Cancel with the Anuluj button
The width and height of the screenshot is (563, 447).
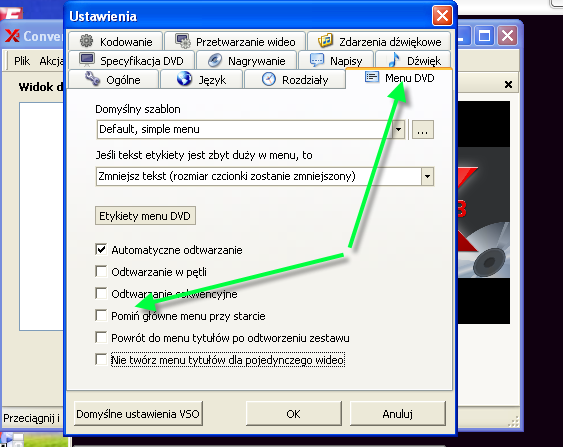click(397, 414)
